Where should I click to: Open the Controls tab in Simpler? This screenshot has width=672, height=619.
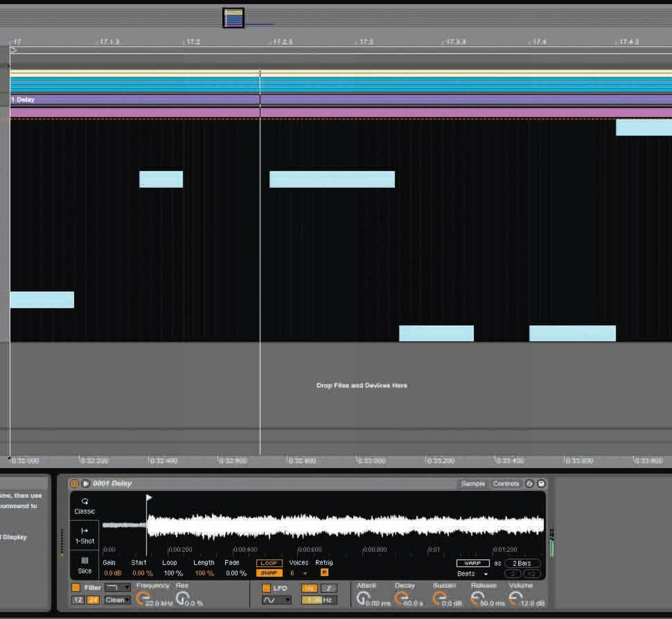505,483
